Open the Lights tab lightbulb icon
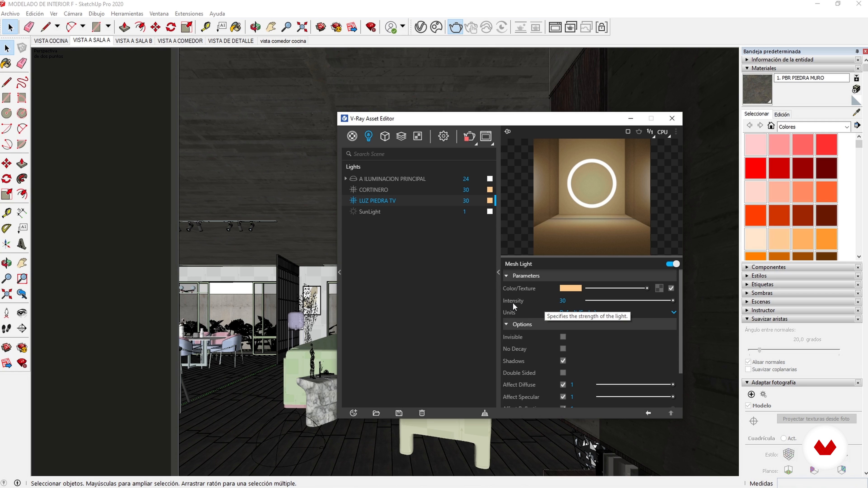 coord(368,136)
